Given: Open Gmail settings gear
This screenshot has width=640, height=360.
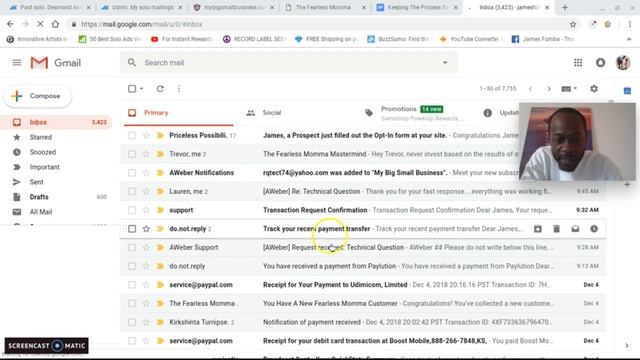Looking at the screenshot, I should (594, 89).
